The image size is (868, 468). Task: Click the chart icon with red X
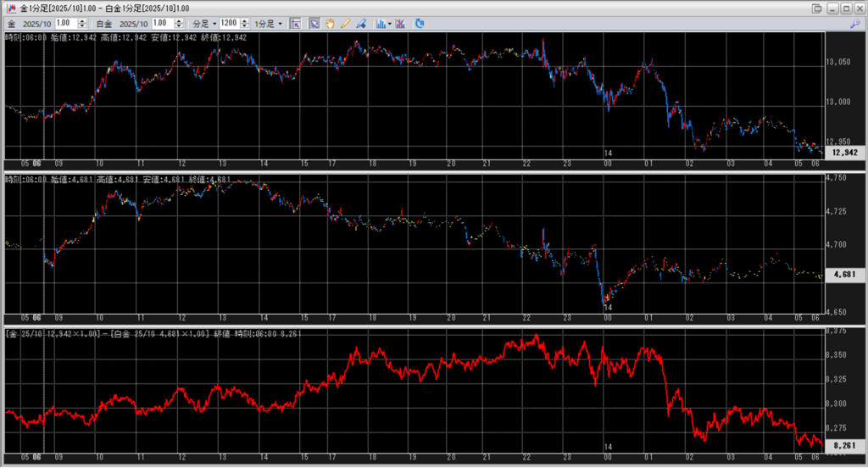point(400,23)
